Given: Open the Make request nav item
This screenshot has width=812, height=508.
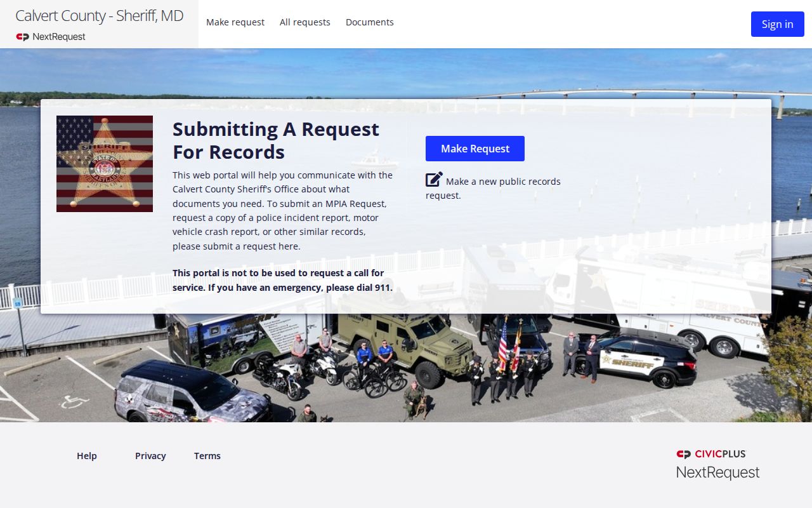Looking at the screenshot, I should (235, 22).
